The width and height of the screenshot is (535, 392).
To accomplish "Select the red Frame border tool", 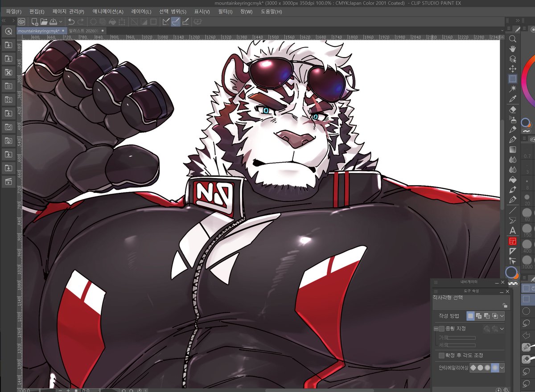I will (x=513, y=241).
